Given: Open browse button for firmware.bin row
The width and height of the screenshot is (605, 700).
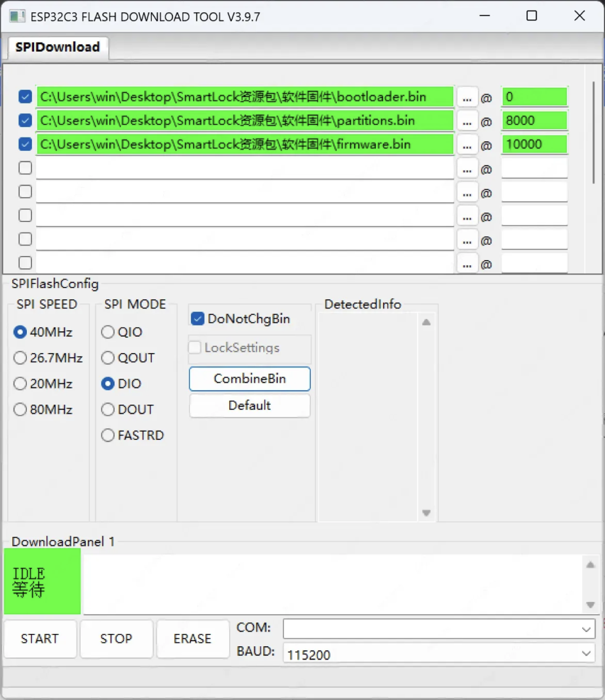Looking at the screenshot, I should click(x=467, y=145).
